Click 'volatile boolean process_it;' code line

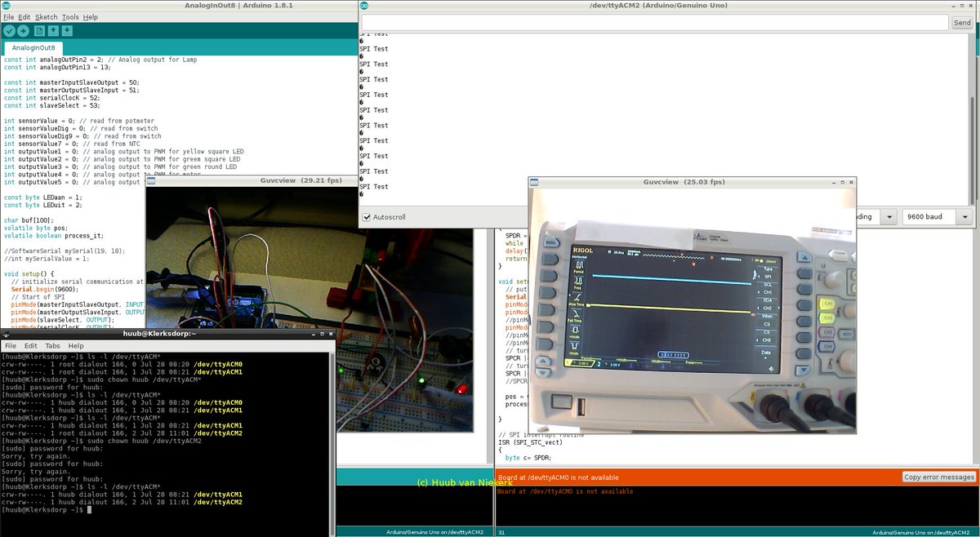coord(54,236)
